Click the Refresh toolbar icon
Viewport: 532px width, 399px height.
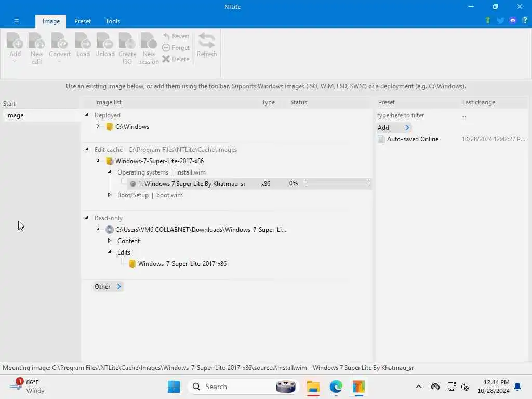pos(207,41)
